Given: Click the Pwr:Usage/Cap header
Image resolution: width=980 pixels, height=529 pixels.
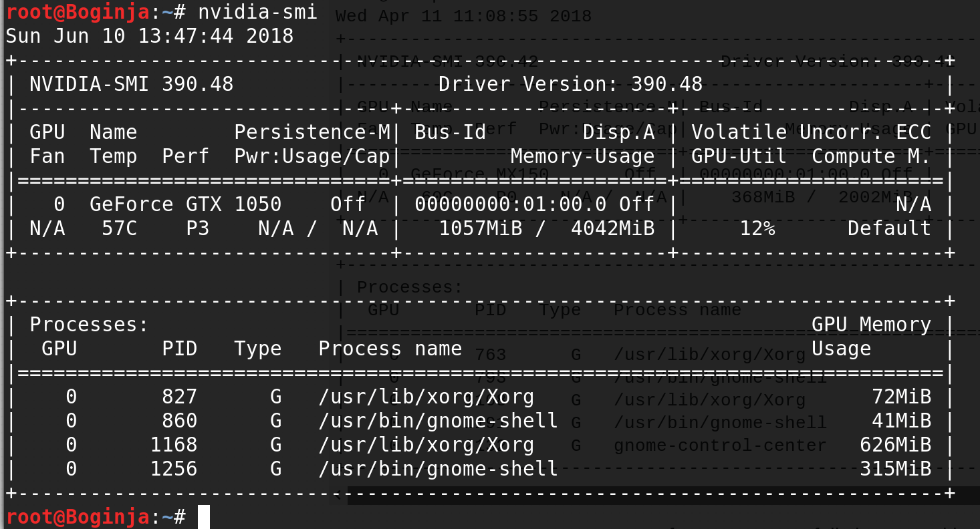Looking at the screenshot, I should pos(312,156).
